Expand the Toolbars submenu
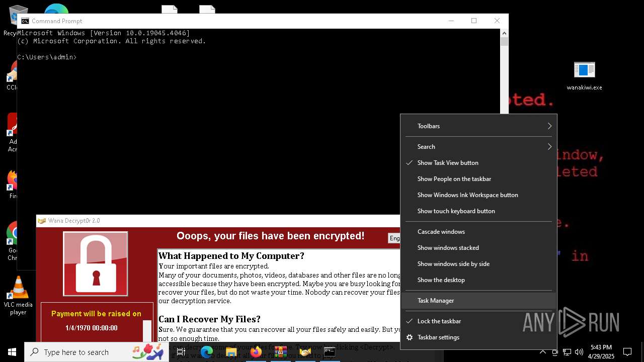The height and width of the screenshot is (362, 644). tap(478, 126)
